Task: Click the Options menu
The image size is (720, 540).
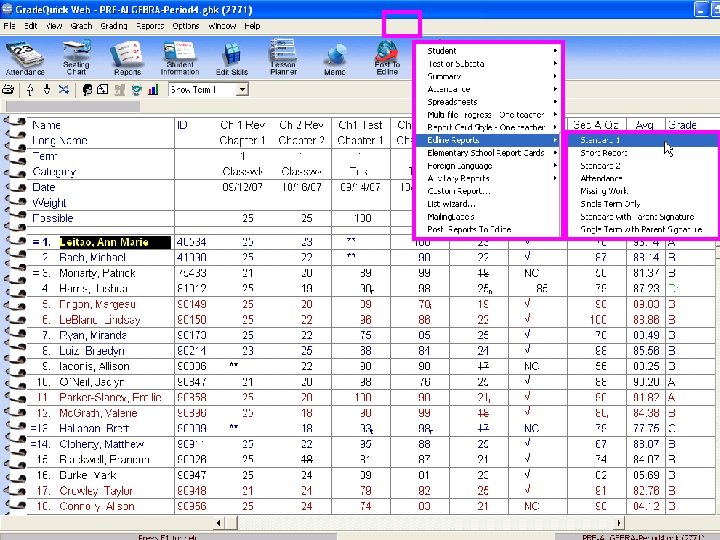Action: [186, 26]
